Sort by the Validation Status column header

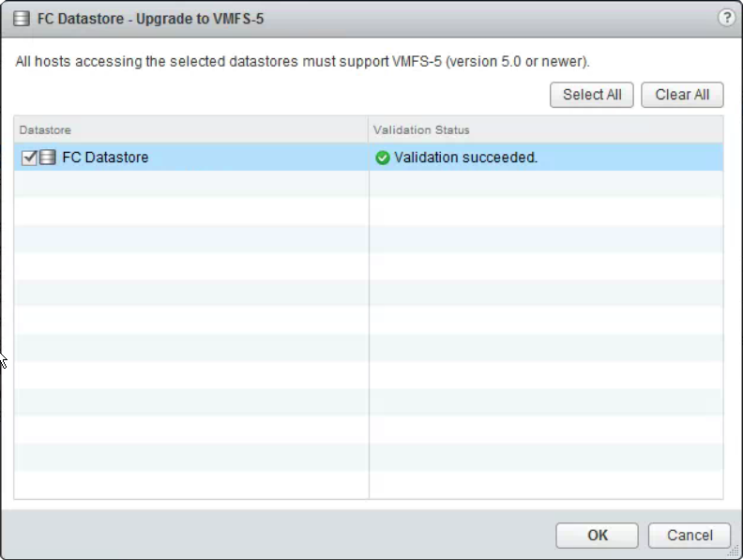tap(546, 129)
